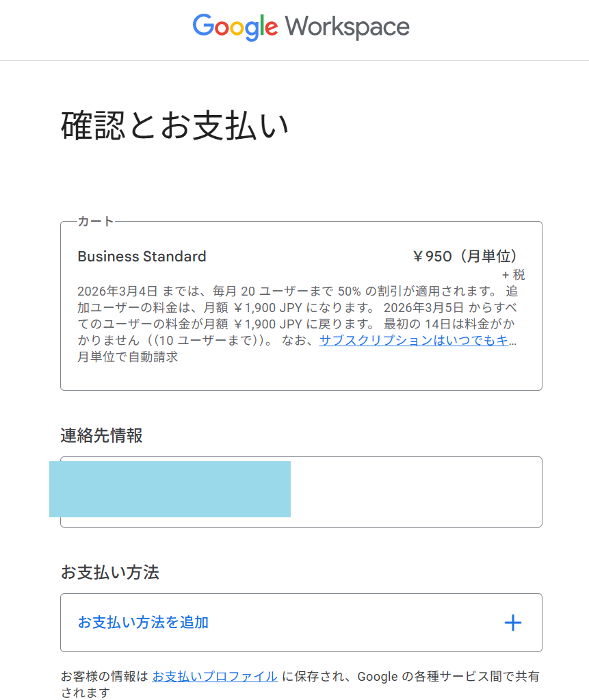Click the plus icon to add payment
The image size is (589, 700).
click(512, 623)
